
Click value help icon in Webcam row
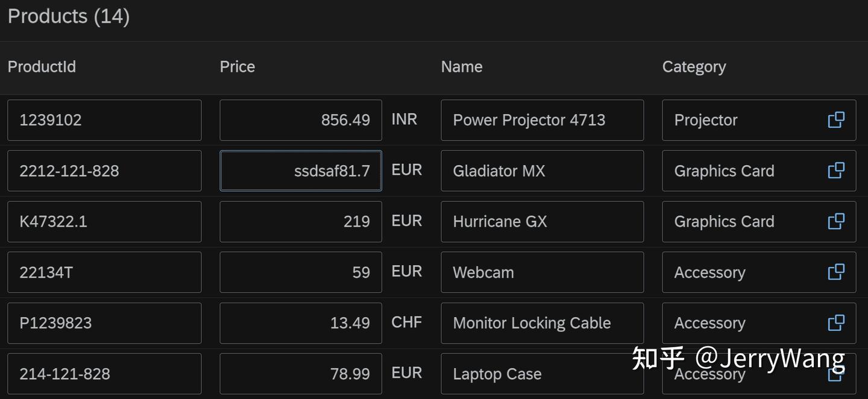click(836, 272)
